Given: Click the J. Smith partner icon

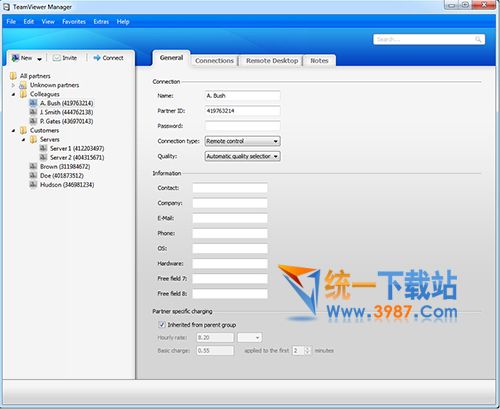Looking at the screenshot, I should tap(33, 112).
